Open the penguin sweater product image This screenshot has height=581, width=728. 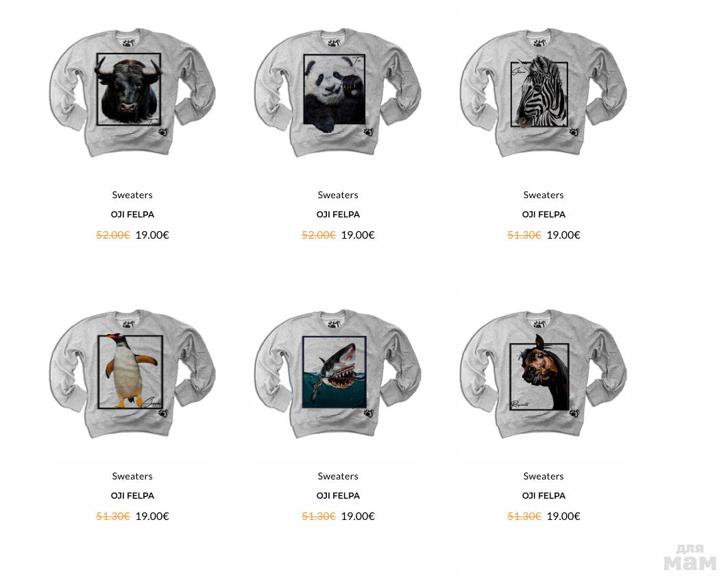[132, 374]
